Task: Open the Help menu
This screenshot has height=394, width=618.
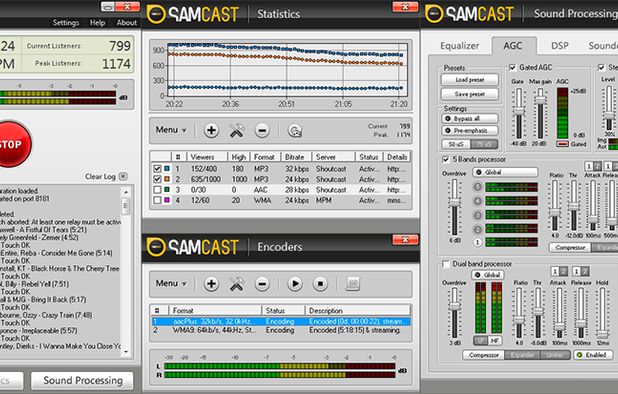Action: coord(97,23)
